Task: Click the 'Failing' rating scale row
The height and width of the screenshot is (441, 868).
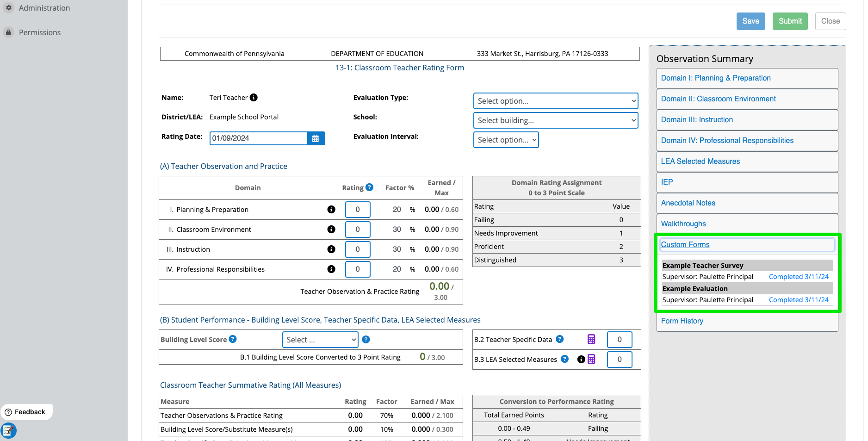Action: pos(557,220)
